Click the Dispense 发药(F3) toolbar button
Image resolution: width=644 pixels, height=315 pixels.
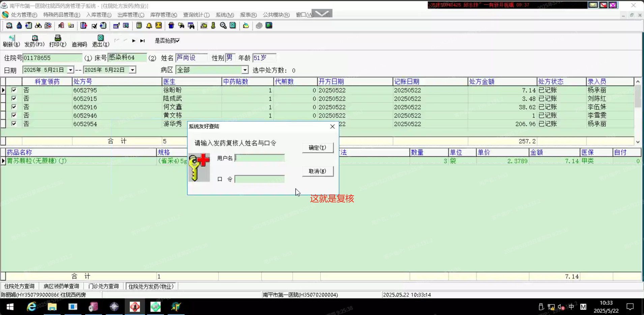pos(34,41)
